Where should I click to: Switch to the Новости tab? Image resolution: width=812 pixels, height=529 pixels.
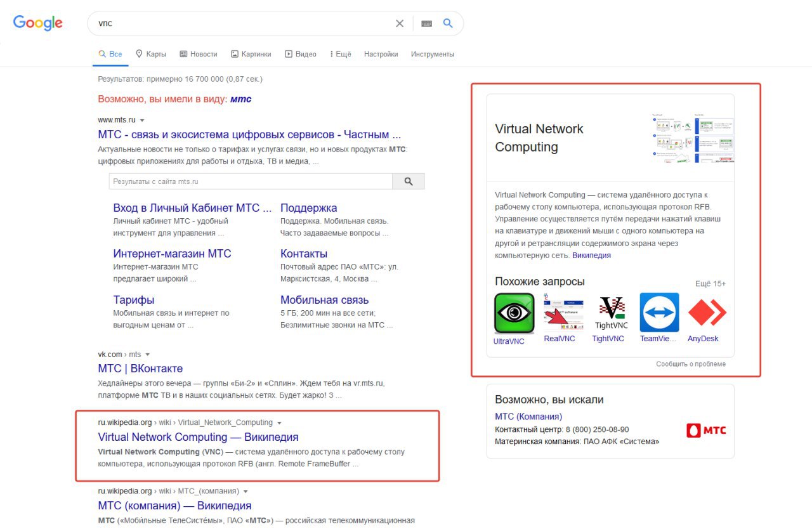click(x=199, y=54)
